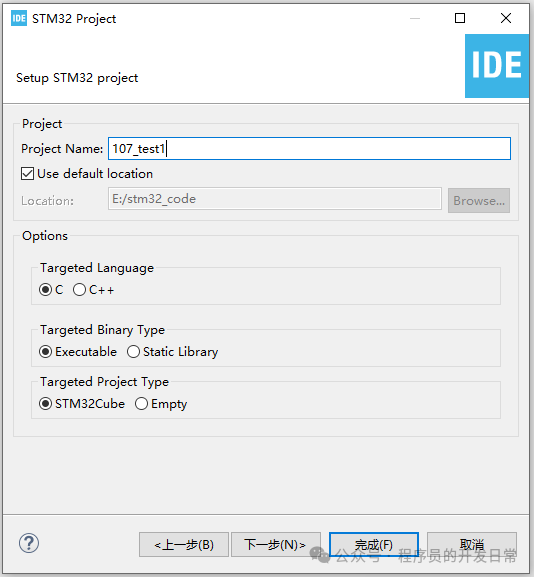534x577 pixels.
Task: Choose Executable binary type
Action: (45, 352)
